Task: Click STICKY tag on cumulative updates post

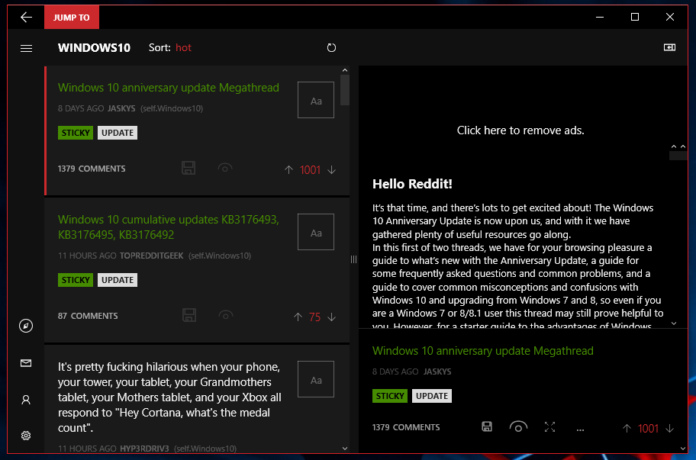Action: click(75, 280)
